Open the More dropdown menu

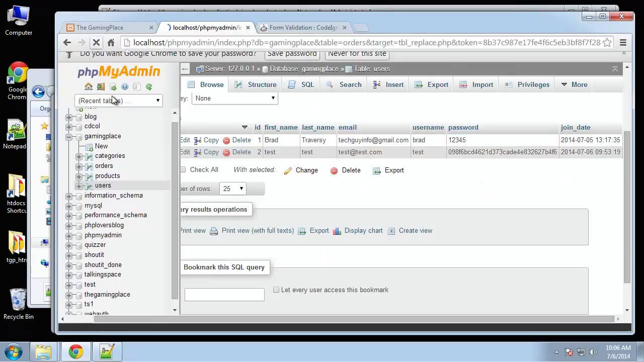[x=574, y=84]
